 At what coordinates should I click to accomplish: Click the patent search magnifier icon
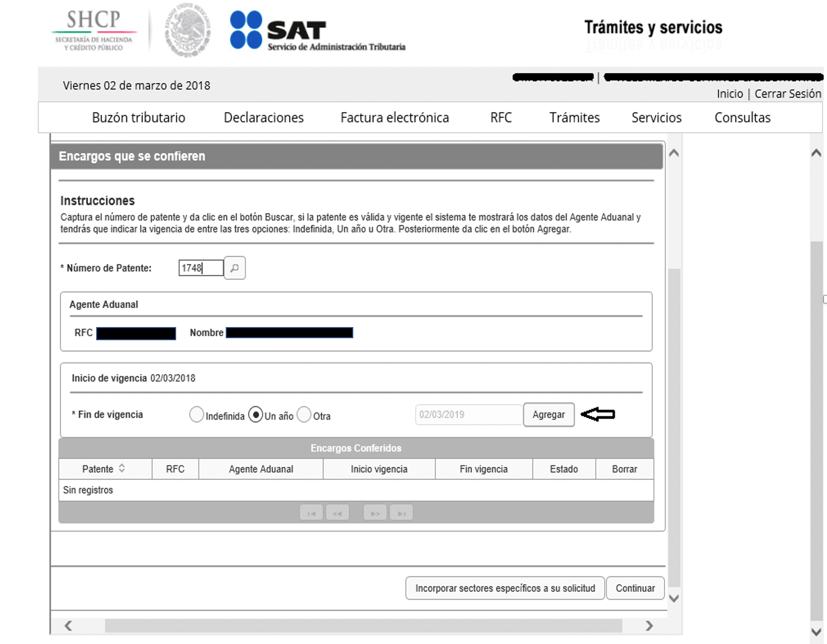[x=234, y=268]
